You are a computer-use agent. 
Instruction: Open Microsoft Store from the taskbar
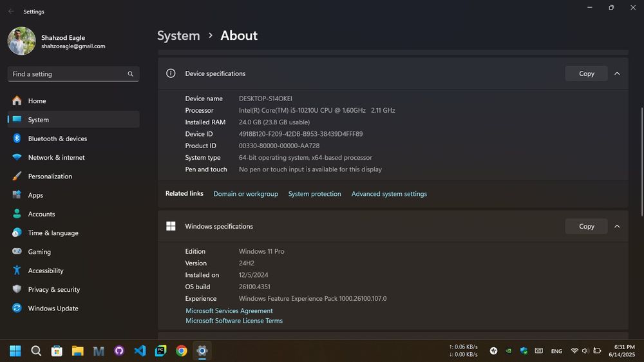pyautogui.click(x=57, y=351)
